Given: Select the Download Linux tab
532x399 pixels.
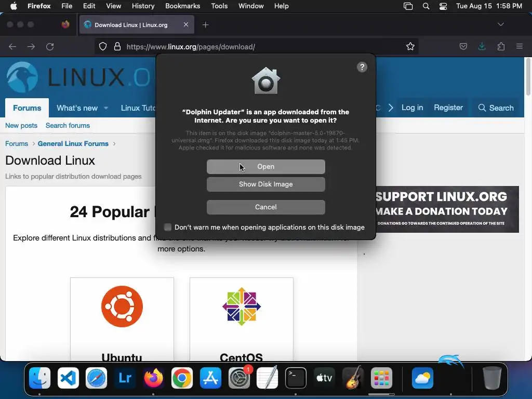Looking at the screenshot, I should [137, 25].
